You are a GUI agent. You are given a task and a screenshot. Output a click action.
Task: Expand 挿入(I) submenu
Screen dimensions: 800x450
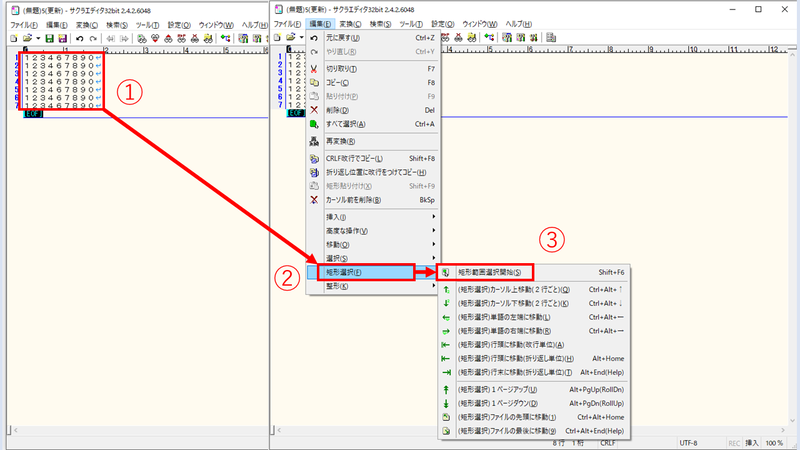[372, 217]
